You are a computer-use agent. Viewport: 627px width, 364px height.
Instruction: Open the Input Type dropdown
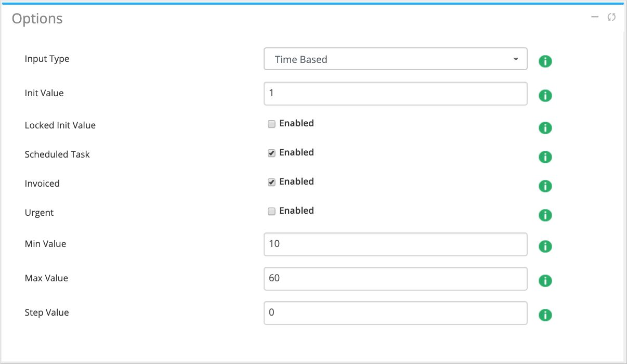[x=395, y=59]
